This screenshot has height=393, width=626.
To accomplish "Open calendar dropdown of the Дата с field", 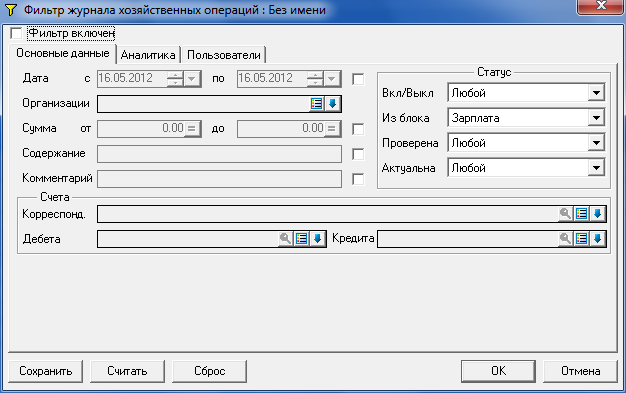I will coord(192,79).
